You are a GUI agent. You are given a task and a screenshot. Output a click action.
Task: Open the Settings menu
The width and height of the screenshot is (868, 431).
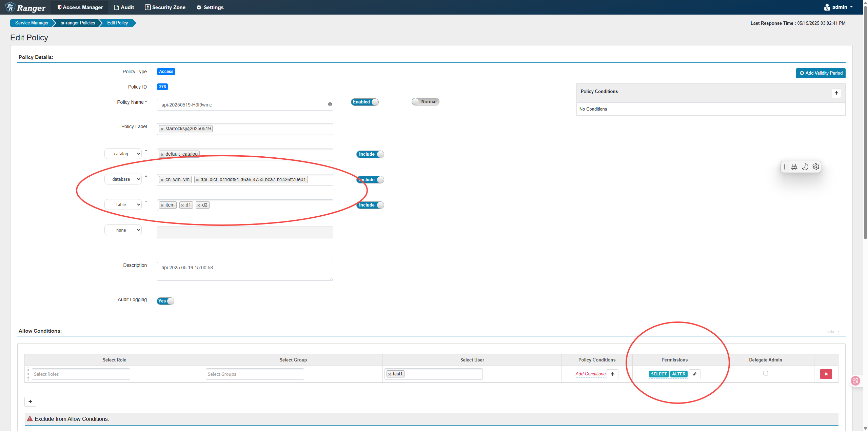click(x=210, y=7)
